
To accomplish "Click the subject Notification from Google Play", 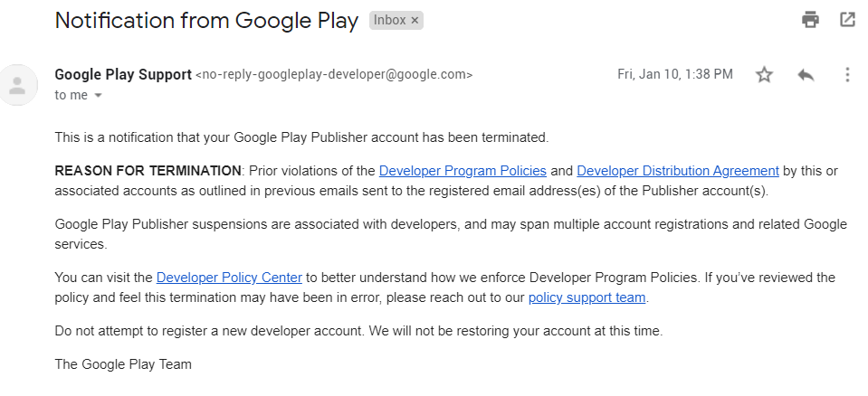I will pyautogui.click(x=207, y=21).
